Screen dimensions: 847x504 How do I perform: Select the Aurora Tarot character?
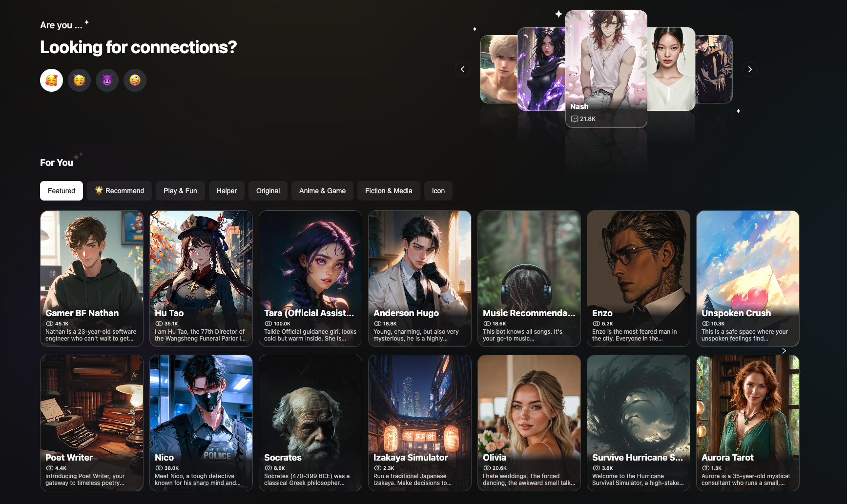(x=747, y=423)
